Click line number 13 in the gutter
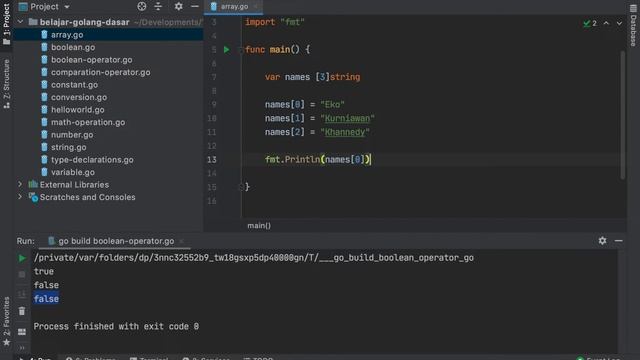Image resolution: width=640 pixels, height=360 pixels. pyautogui.click(x=211, y=160)
